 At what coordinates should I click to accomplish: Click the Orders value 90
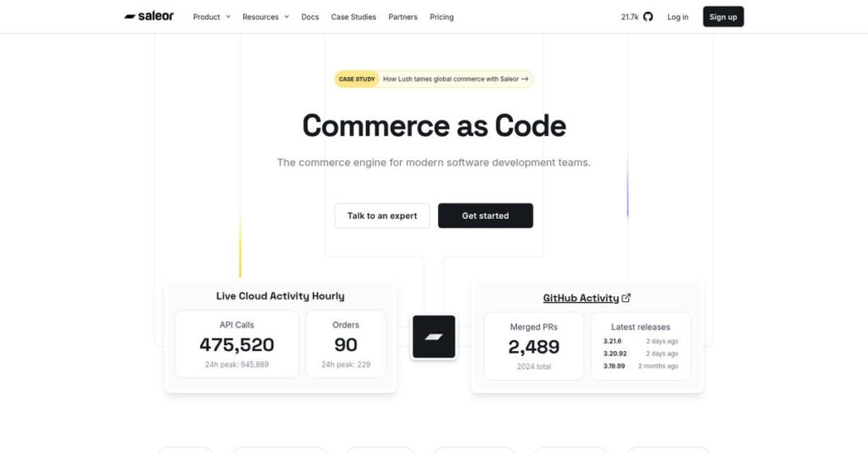click(x=346, y=345)
